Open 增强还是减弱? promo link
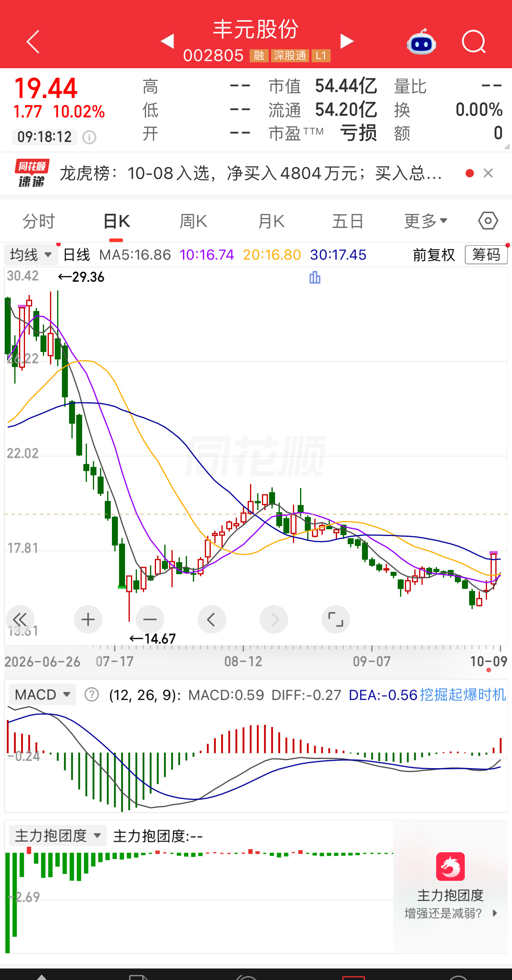The image size is (512, 980). tap(450, 913)
